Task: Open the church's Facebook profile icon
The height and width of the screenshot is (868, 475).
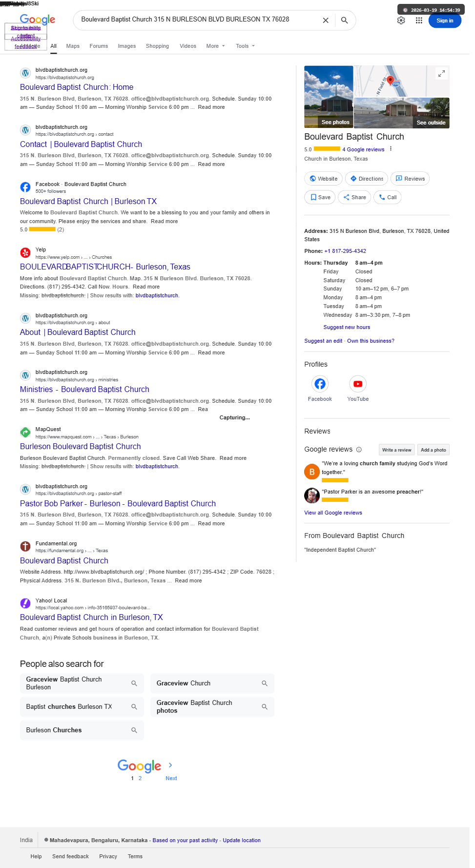Action: (x=320, y=384)
